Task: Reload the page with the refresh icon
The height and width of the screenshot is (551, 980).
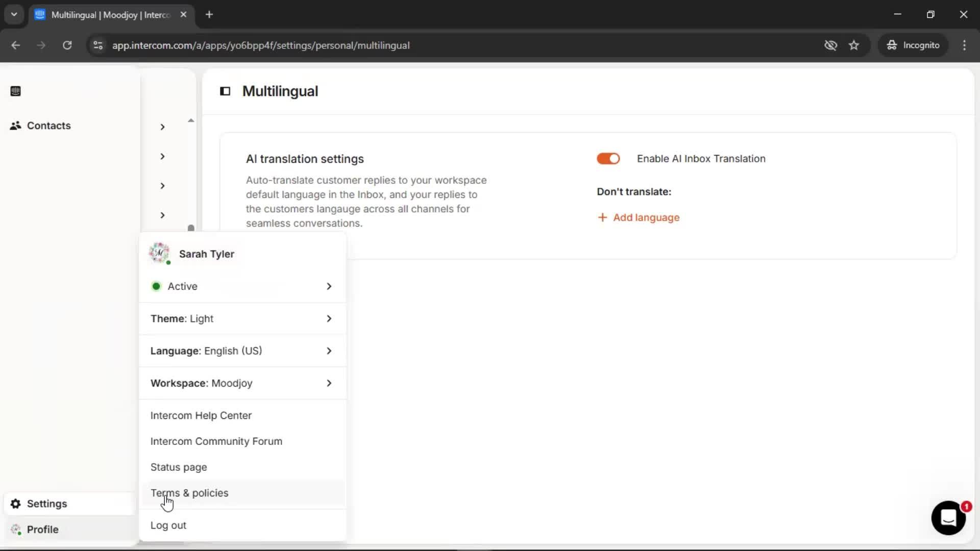Action: click(67, 45)
